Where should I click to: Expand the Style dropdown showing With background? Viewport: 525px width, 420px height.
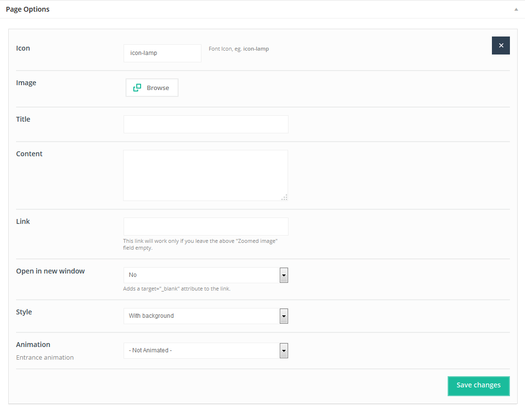(x=206, y=316)
